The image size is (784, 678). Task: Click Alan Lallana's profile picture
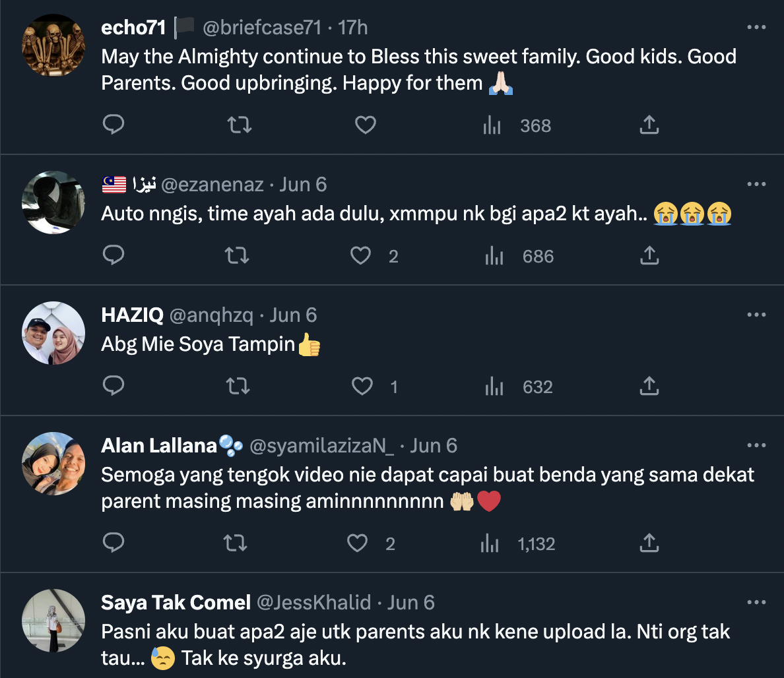(53, 464)
